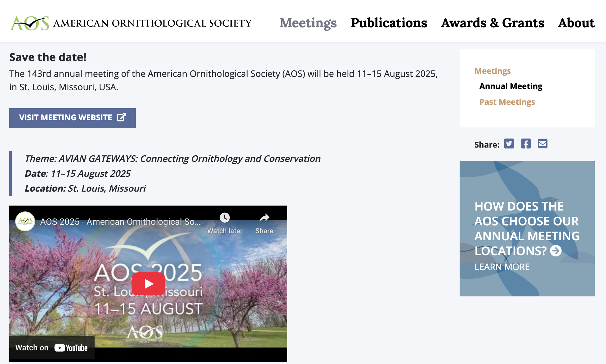Click VISIT MEETING WEBSITE button
Screen dimensions: 606x364
pyautogui.click(x=72, y=118)
